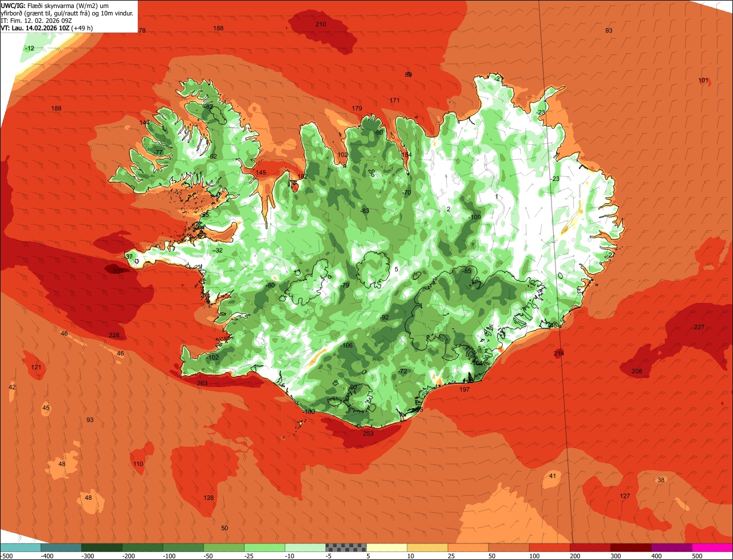Image resolution: width=733 pixels, height=560 pixels.
Task: Pick the light green swatch labeled -25
Action: (265, 548)
